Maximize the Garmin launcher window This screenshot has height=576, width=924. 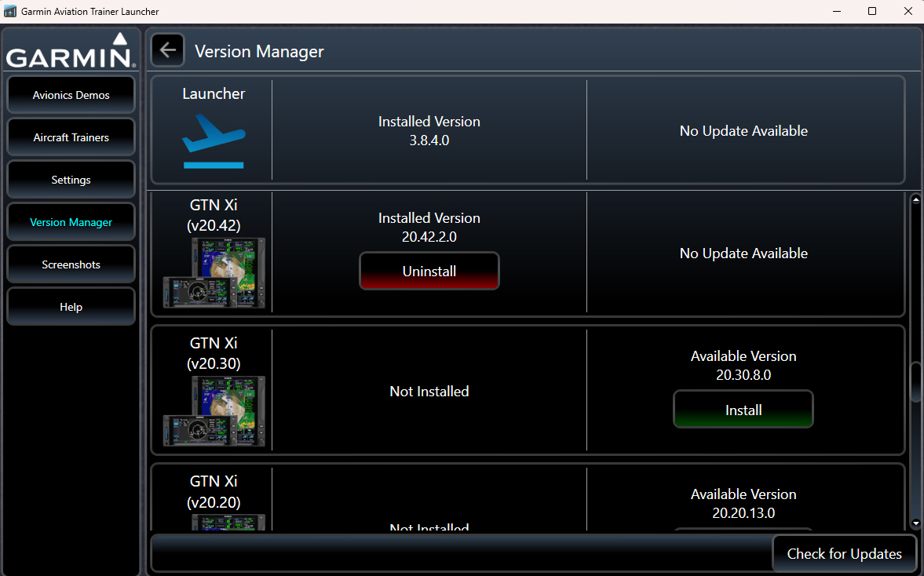pos(872,11)
